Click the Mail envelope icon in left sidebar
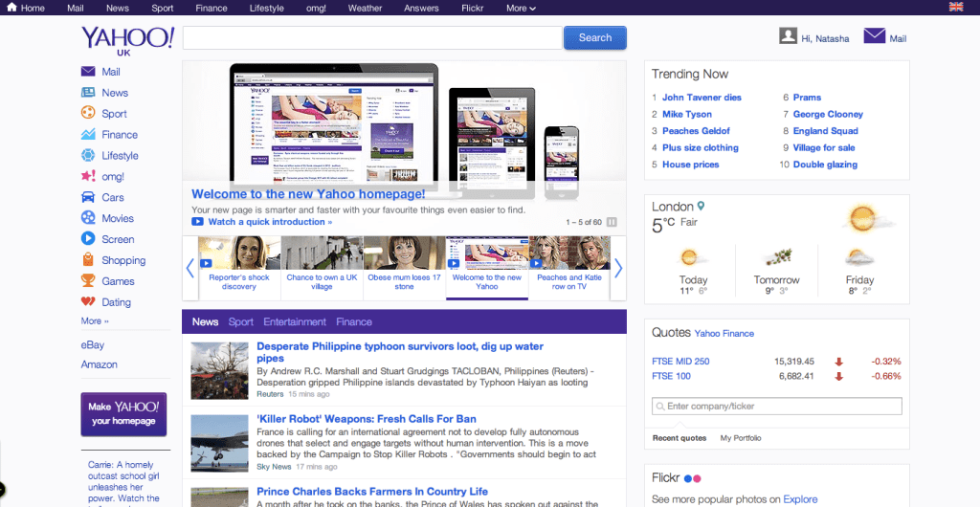This screenshot has width=980, height=507. (88, 72)
